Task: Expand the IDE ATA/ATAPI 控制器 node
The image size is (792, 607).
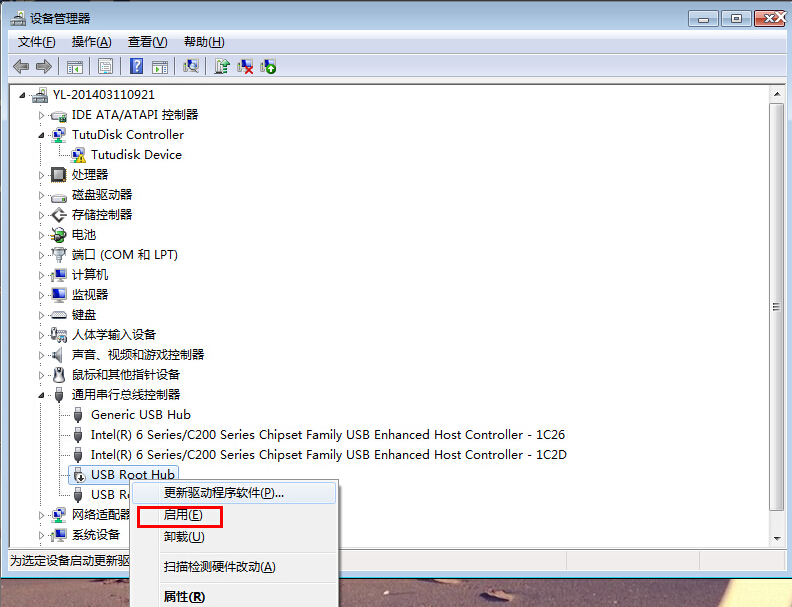Action: (x=42, y=115)
